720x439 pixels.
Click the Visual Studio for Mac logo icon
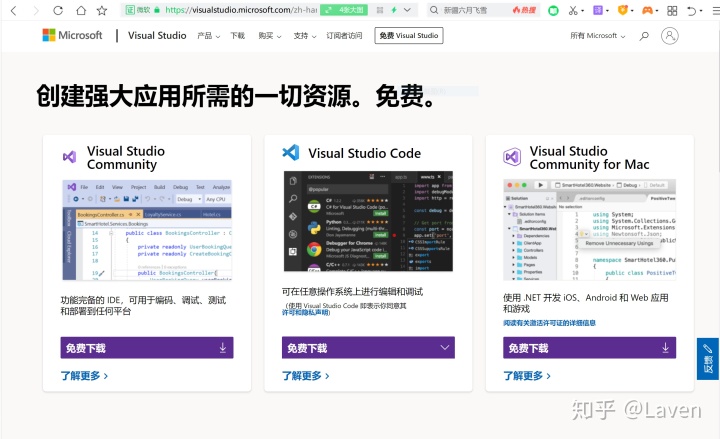tap(512, 157)
